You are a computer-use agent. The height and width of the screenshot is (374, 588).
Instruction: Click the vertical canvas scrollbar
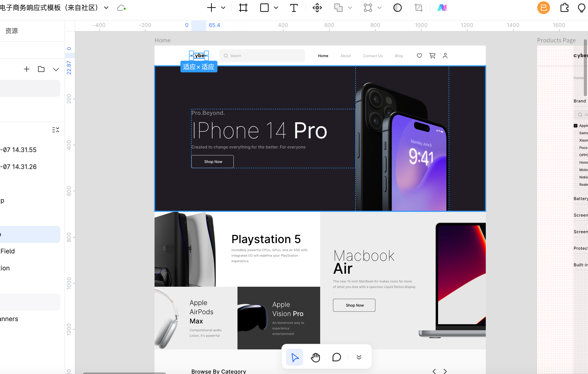(585, 67)
